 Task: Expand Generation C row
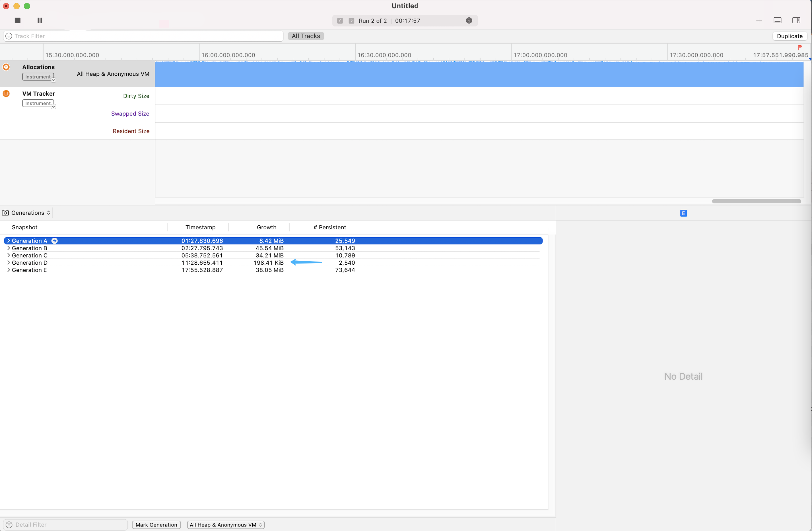pos(9,255)
